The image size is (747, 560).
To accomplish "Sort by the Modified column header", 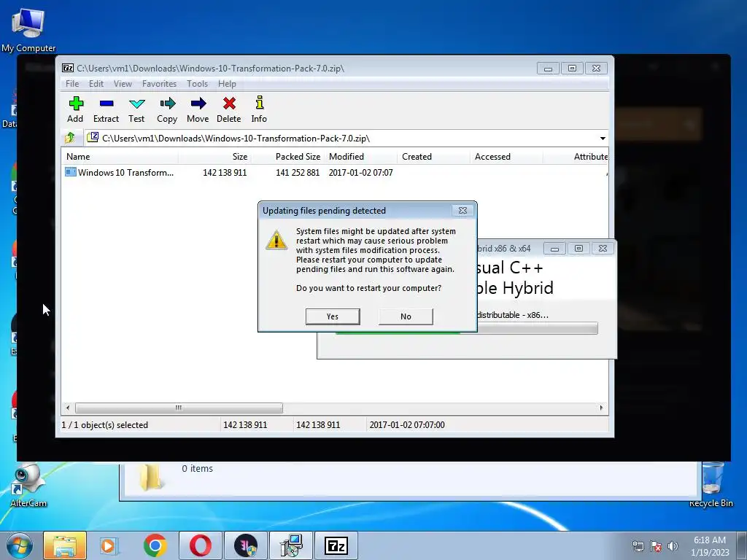I will 360,157.
